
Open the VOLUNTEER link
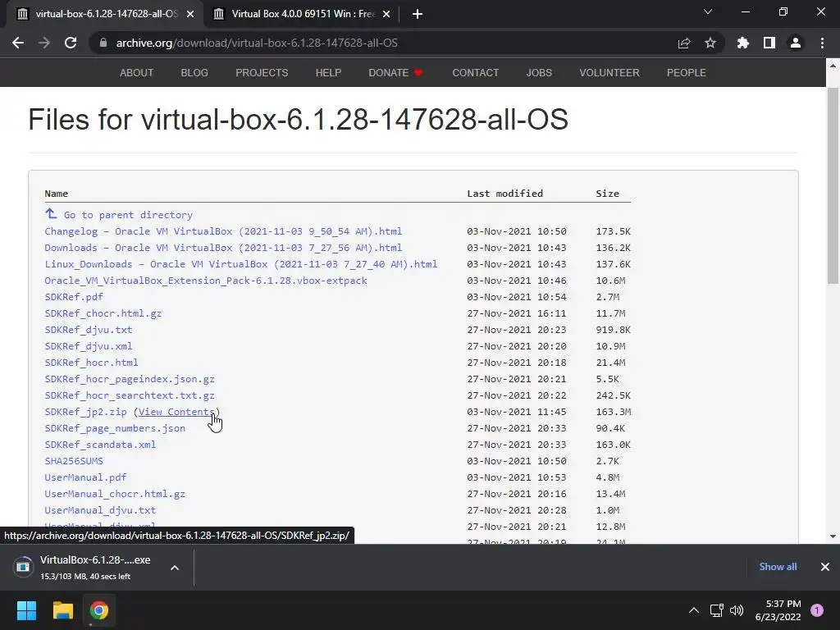(609, 73)
